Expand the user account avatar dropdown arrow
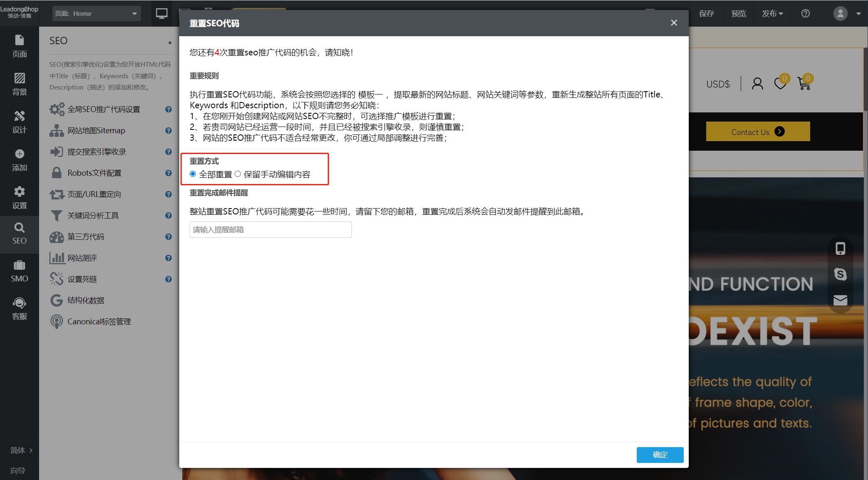 tap(858, 14)
